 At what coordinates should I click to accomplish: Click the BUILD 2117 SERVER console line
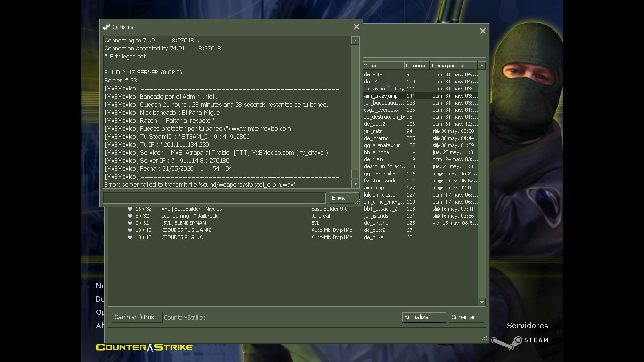point(143,72)
